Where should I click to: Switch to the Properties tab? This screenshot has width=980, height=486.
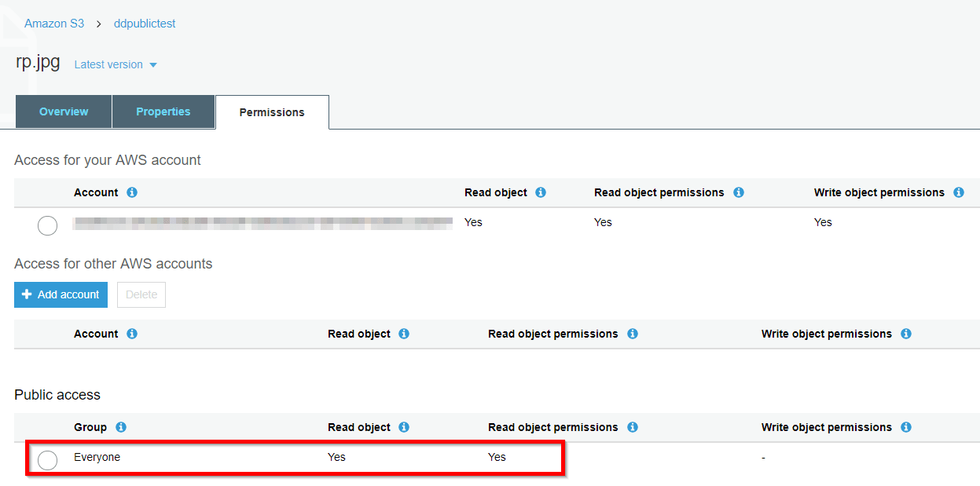pyautogui.click(x=163, y=111)
